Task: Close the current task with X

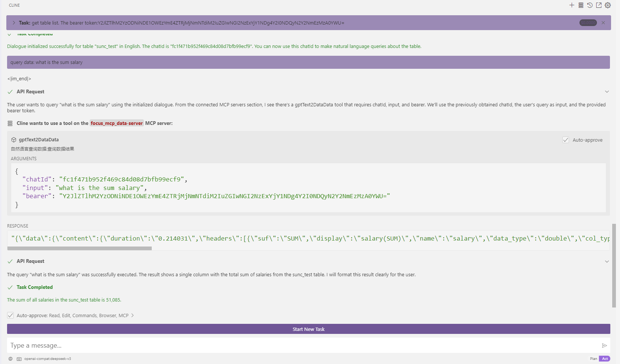Action: (603, 23)
